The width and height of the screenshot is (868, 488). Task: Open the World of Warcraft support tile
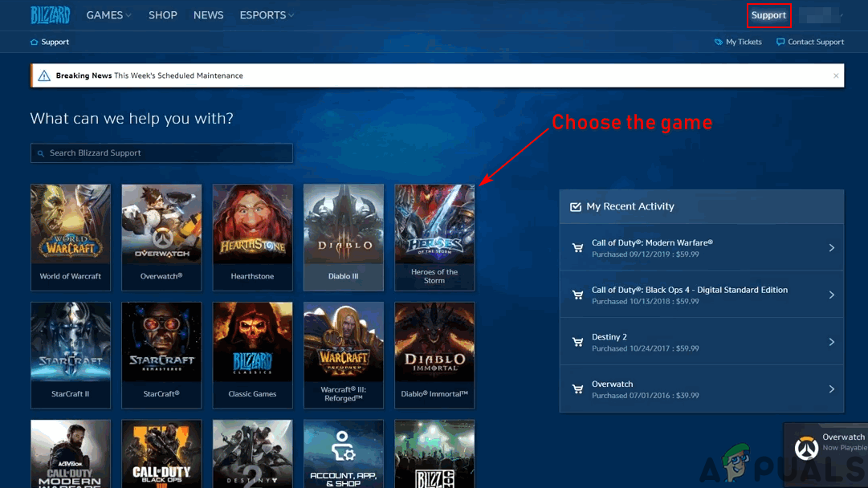pyautogui.click(x=71, y=238)
